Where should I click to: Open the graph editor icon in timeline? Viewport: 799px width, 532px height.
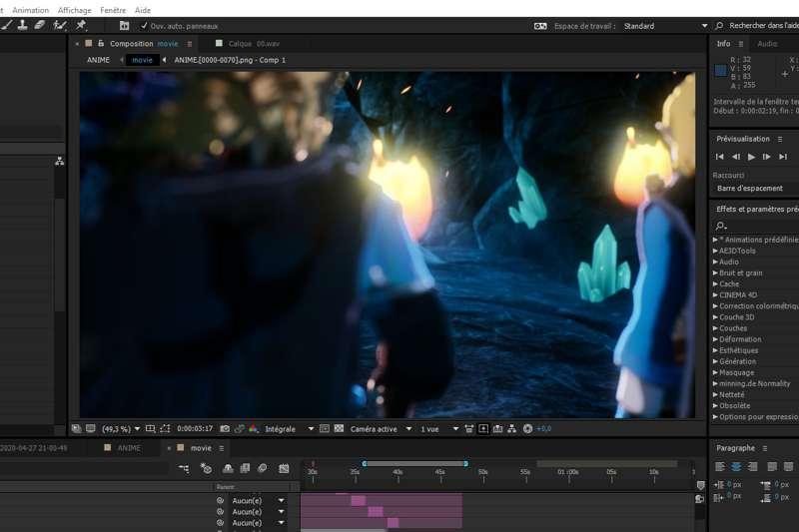point(284,468)
